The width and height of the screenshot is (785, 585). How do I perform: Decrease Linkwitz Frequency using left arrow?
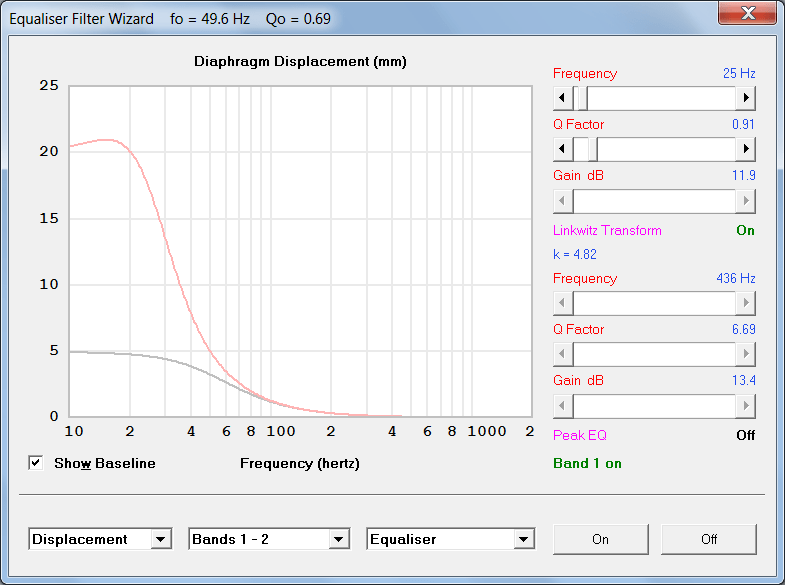(x=563, y=98)
